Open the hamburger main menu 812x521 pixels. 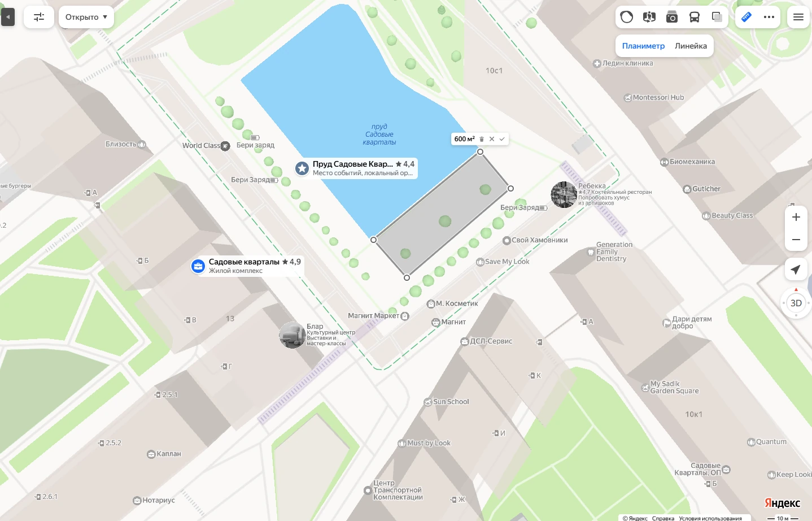click(x=798, y=17)
